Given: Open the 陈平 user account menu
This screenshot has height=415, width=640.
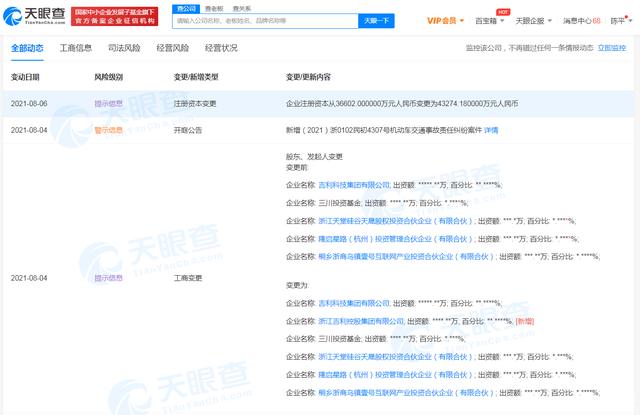Looking at the screenshot, I should 621,20.
